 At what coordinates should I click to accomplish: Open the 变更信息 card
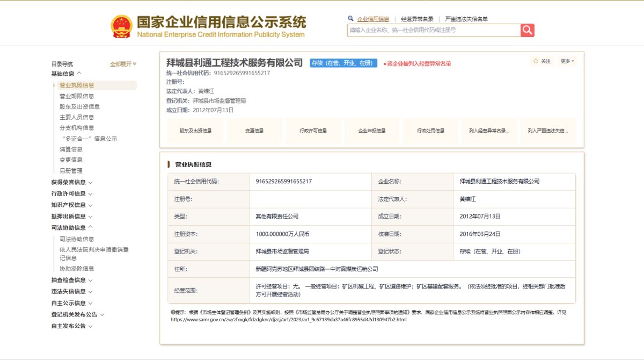pos(254,131)
